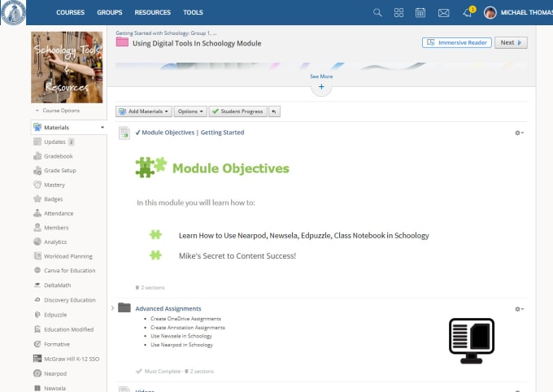The image size is (553, 392).
Task: Open gear menu for Advanced Assignments
Action: point(519,309)
